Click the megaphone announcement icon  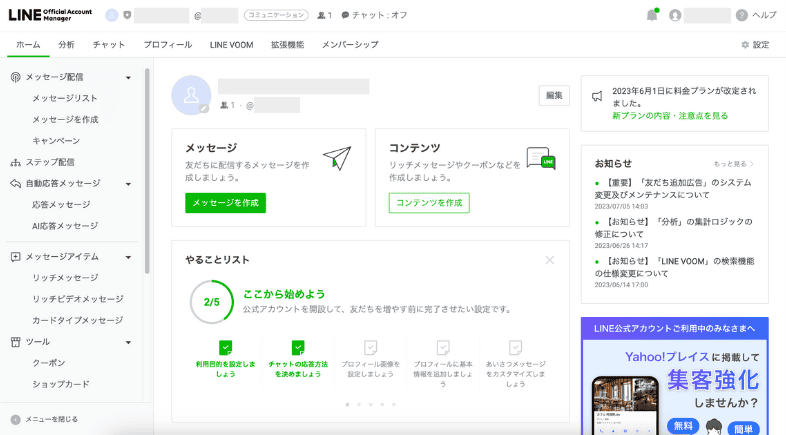pyautogui.click(x=597, y=96)
